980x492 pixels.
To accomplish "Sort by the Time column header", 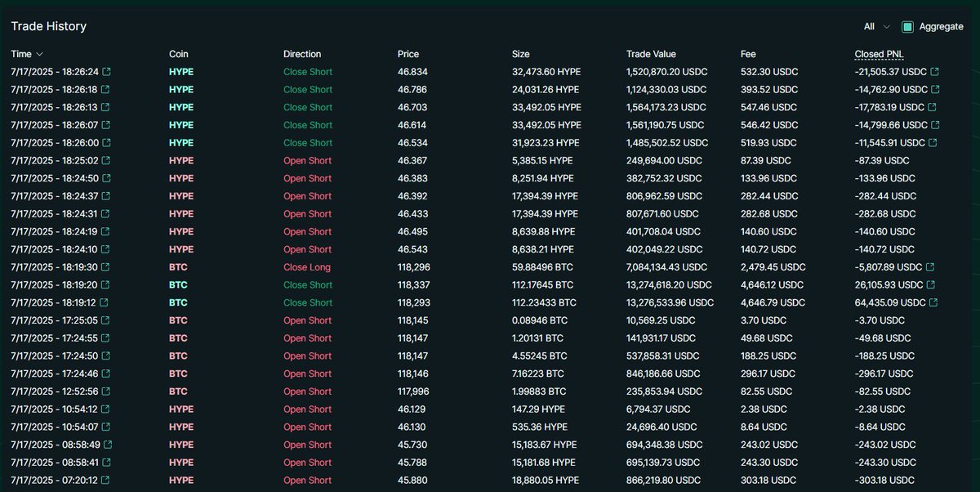I will point(27,55).
